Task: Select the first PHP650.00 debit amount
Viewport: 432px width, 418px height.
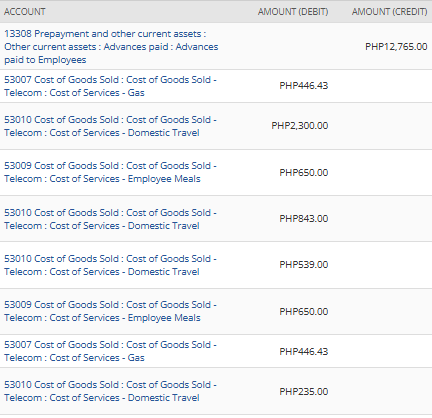Action: point(304,173)
